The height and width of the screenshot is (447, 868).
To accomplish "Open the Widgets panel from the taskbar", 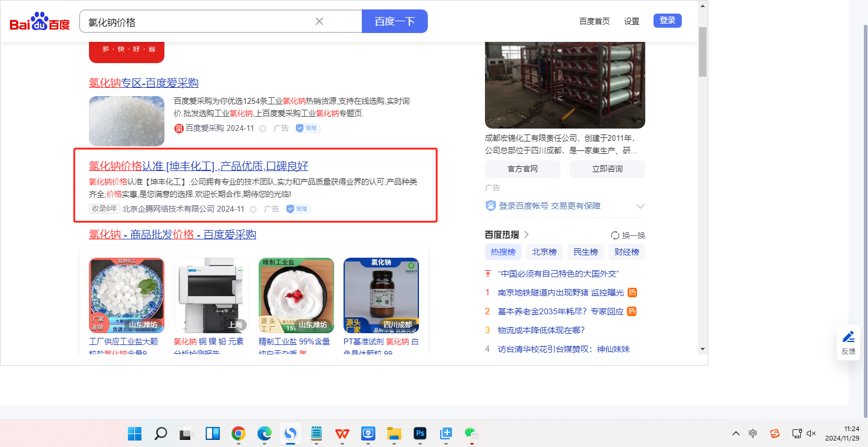I will [x=212, y=433].
